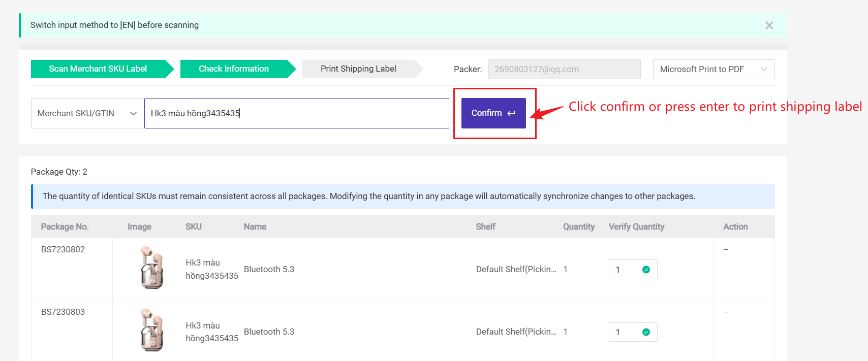
Task: Click SKU text in BS7230803 row
Action: tap(211, 332)
